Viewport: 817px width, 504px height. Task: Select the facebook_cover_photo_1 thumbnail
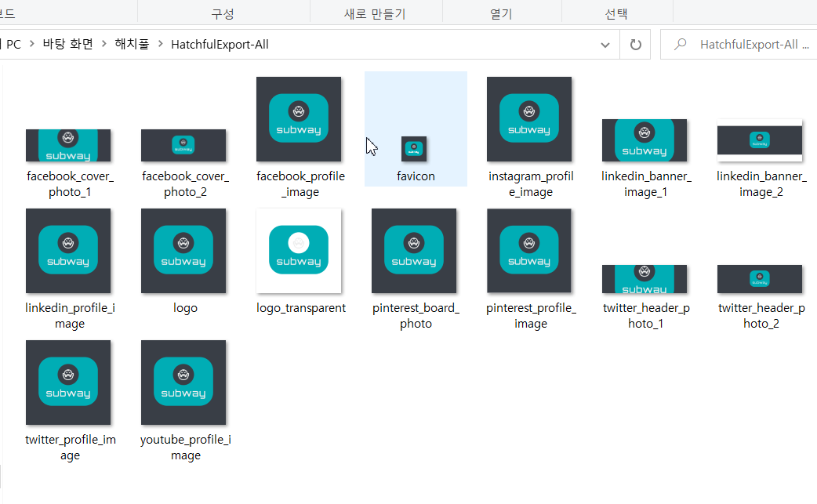click(68, 145)
